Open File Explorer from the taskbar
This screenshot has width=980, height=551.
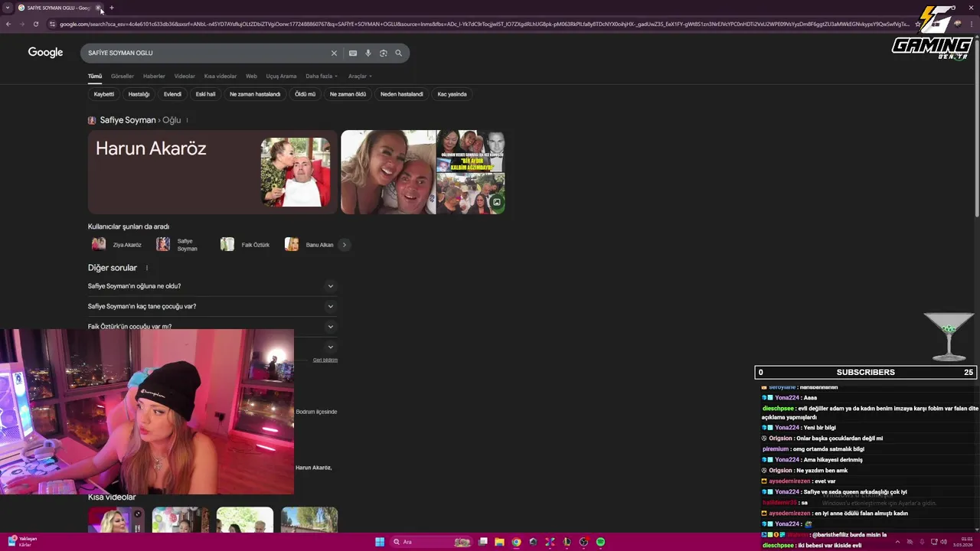(x=499, y=542)
